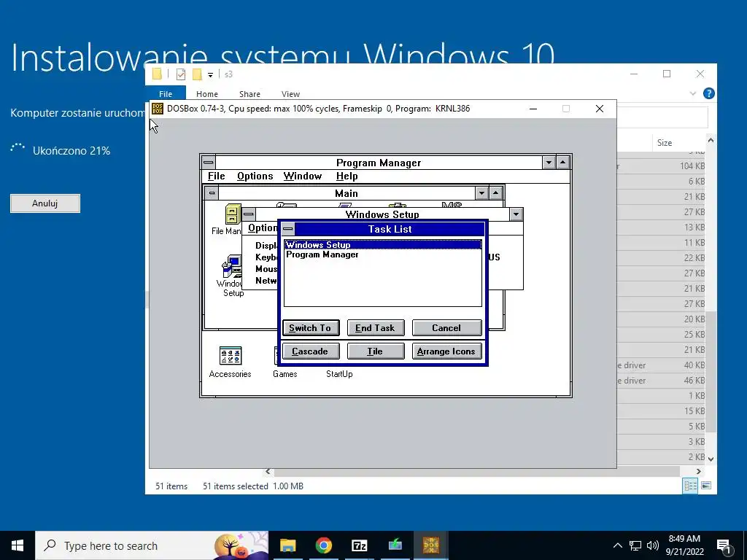Image resolution: width=747 pixels, height=560 pixels.
Task: Click the Tile button
Action: click(x=376, y=351)
